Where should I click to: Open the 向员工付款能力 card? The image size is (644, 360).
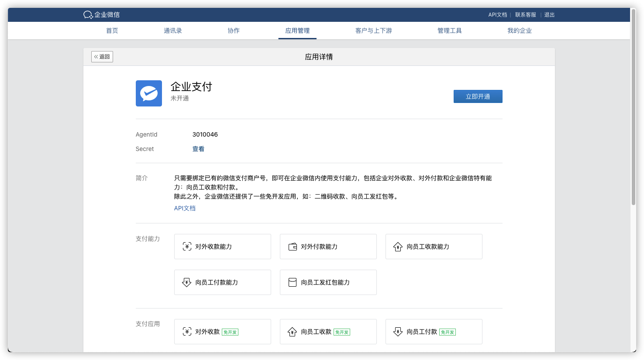(x=223, y=282)
